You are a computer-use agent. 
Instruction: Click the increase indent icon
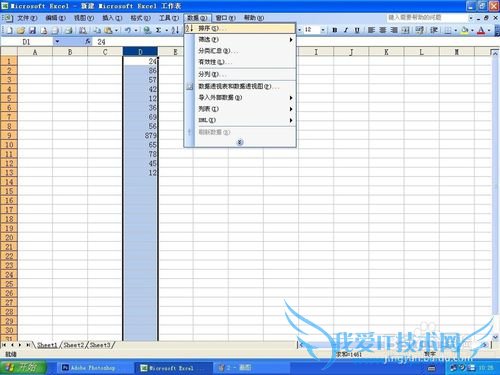click(x=434, y=30)
